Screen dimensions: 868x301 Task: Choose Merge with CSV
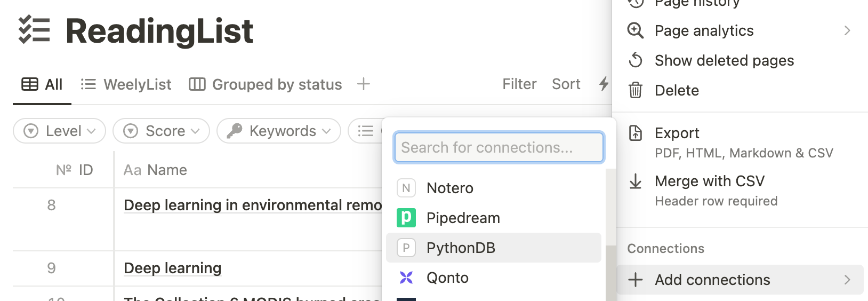click(740, 191)
